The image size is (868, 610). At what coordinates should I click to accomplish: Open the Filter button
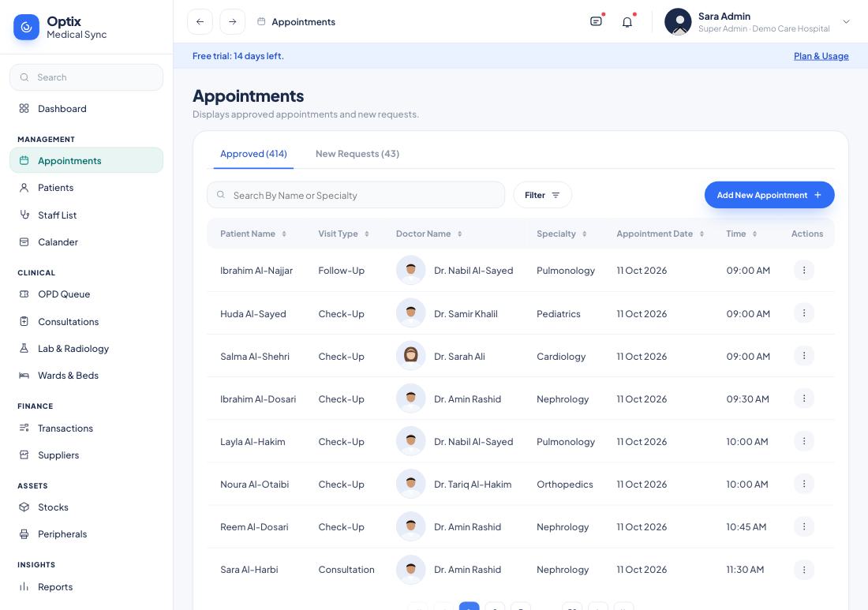click(543, 195)
